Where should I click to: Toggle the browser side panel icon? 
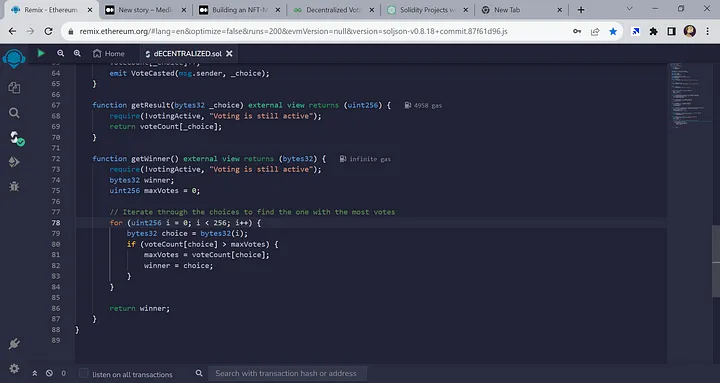pyautogui.click(x=671, y=31)
